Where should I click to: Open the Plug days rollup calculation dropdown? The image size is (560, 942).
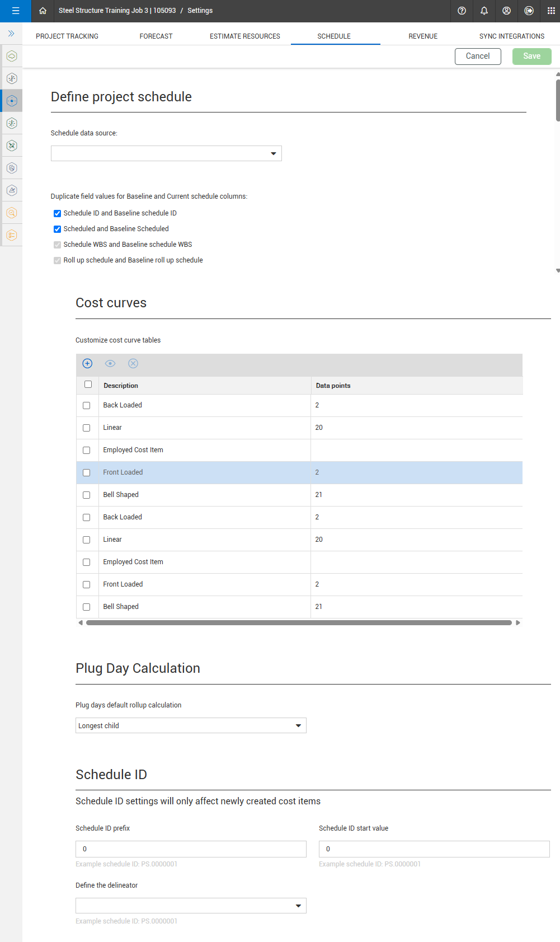click(191, 725)
